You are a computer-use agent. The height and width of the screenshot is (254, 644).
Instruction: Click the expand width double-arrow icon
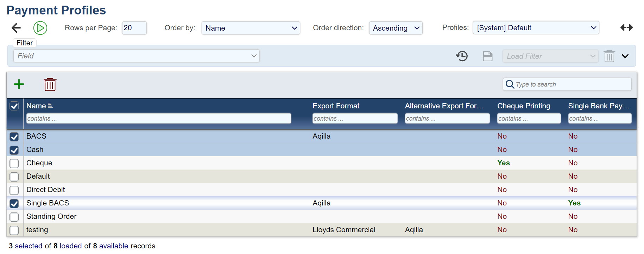pos(626,27)
